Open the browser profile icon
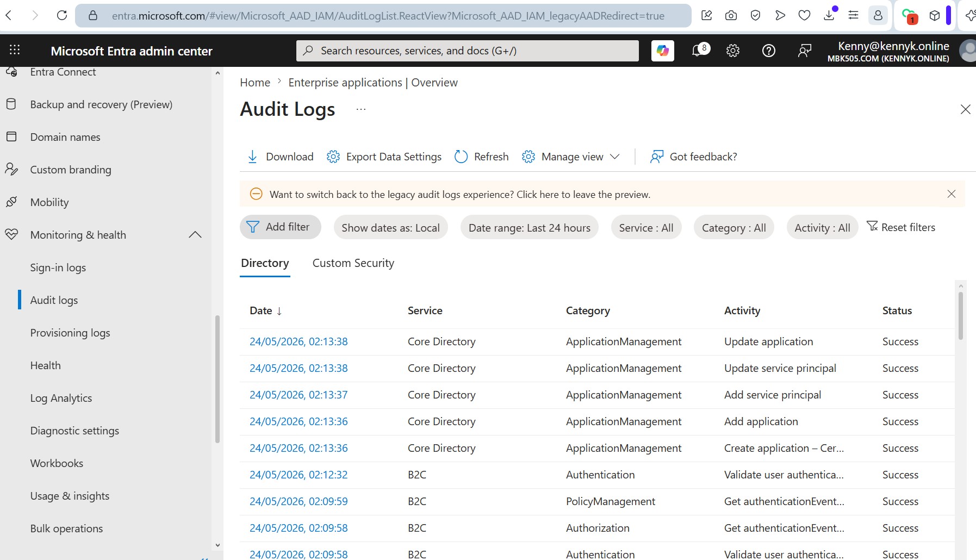976x560 pixels. pos(878,15)
